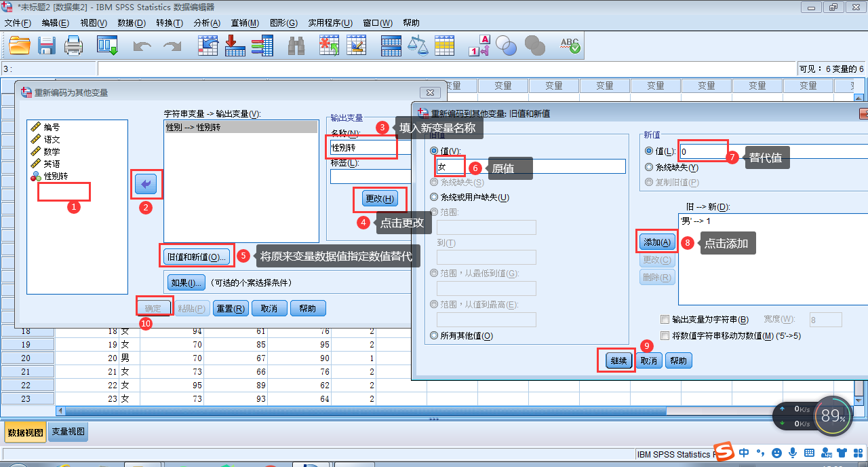Click the new value field containing 0
The width and height of the screenshot is (868, 467).
(x=774, y=151)
